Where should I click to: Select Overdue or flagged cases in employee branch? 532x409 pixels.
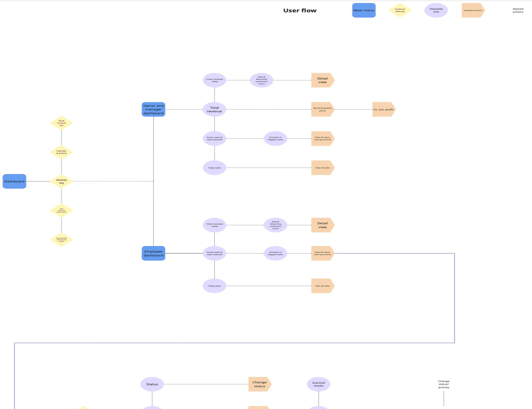pos(275,253)
